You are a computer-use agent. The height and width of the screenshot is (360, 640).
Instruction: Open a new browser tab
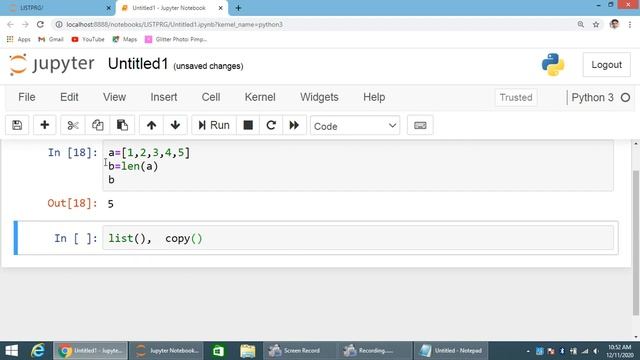tap(238, 8)
